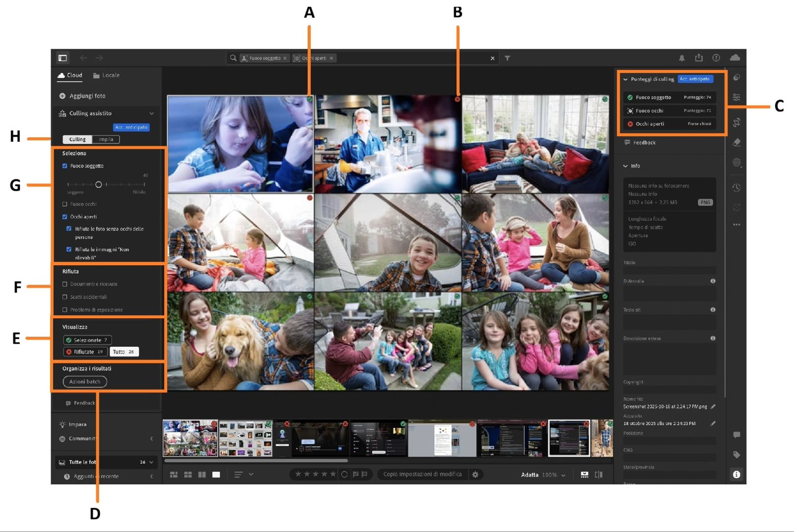Viewport: 794px width, 532px height.
Task: Switch to the Cloud tab
Action: [x=70, y=75]
